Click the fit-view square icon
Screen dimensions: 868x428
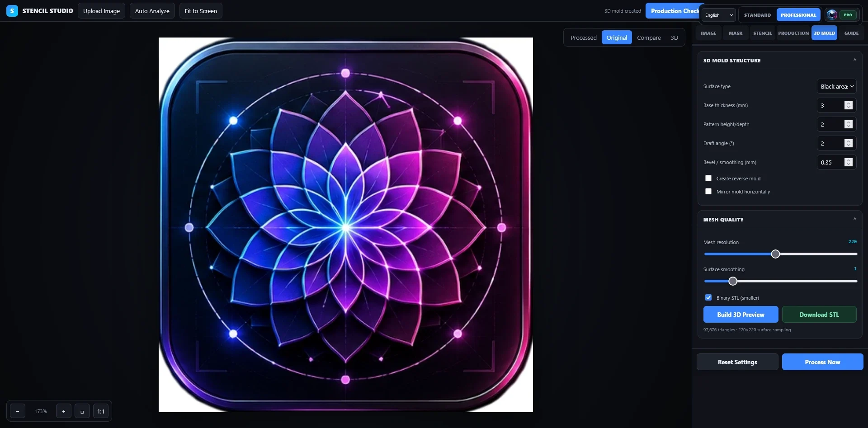(82, 411)
